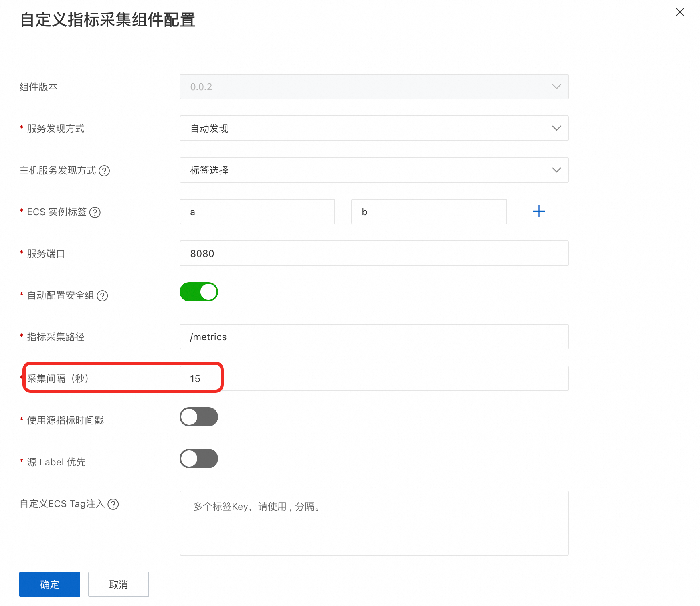Turn off the 自动配置安全组 switch
This screenshot has height=606, width=700.
(199, 292)
